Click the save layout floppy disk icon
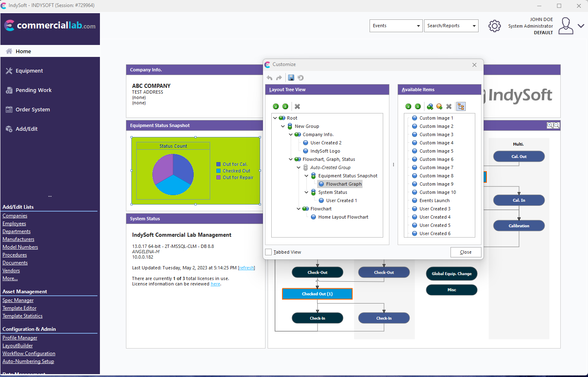 coord(291,78)
